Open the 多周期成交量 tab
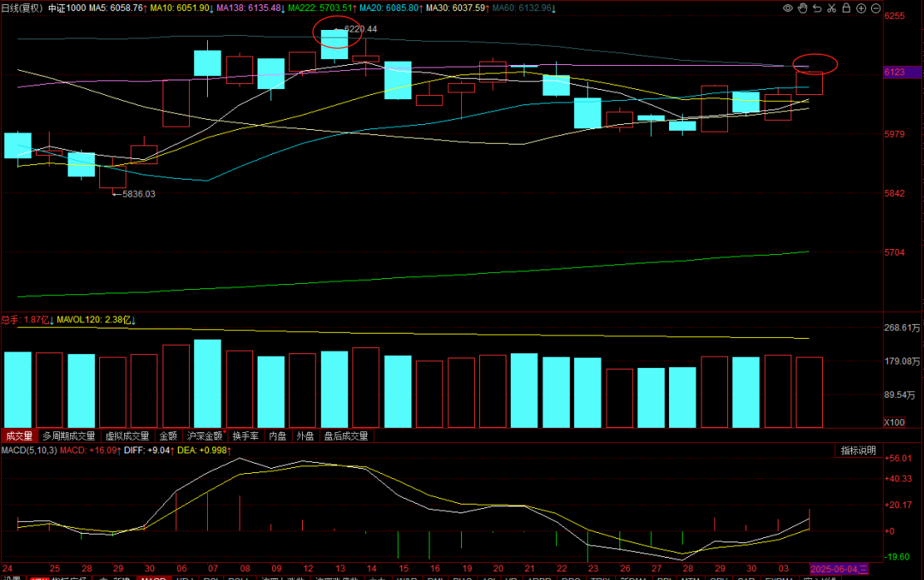 pyautogui.click(x=68, y=436)
